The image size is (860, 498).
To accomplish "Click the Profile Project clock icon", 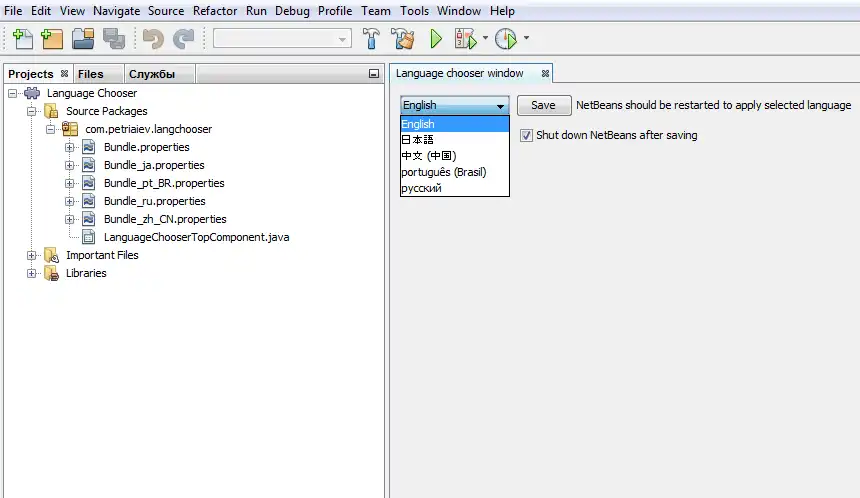I will pos(506,39).
